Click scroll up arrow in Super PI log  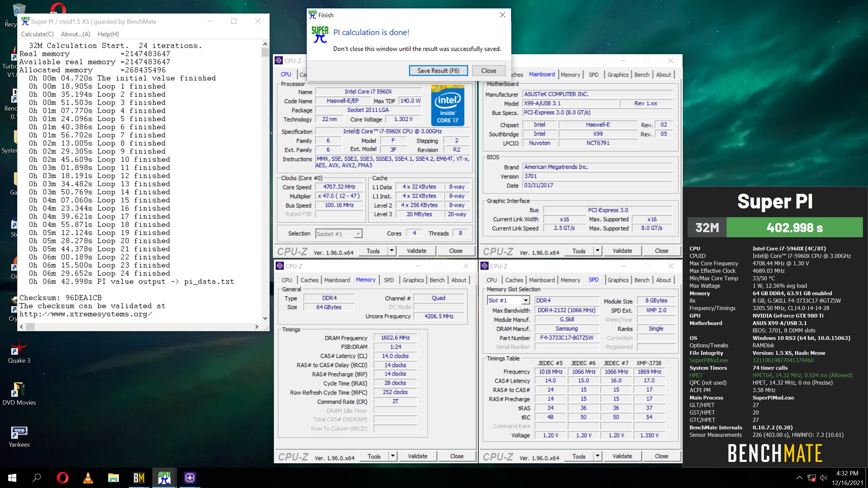265,44
